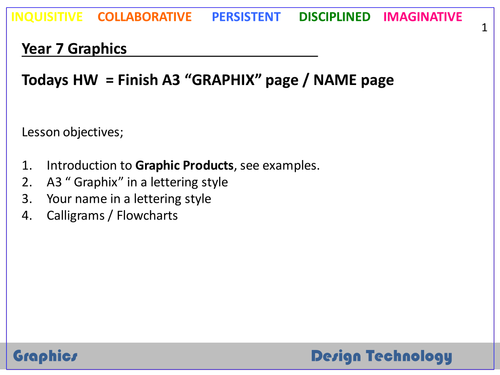This screenshot has height=375, width=500.
Task: Click objective A3 Graphix in a lettering style
Action: coord(137,182)
